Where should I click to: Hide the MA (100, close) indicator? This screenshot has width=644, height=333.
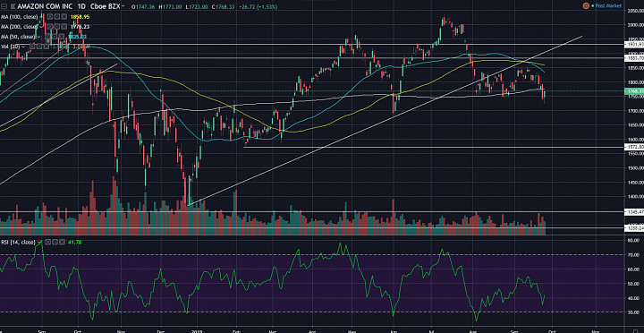[50, 16]
